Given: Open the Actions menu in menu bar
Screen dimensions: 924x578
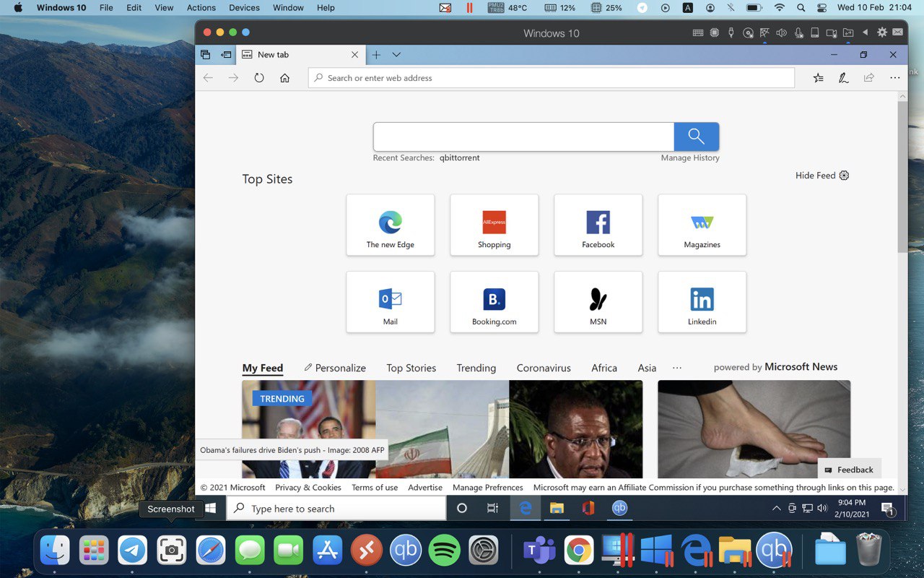Looking at the screenshot, I should [x=201, y=8].
